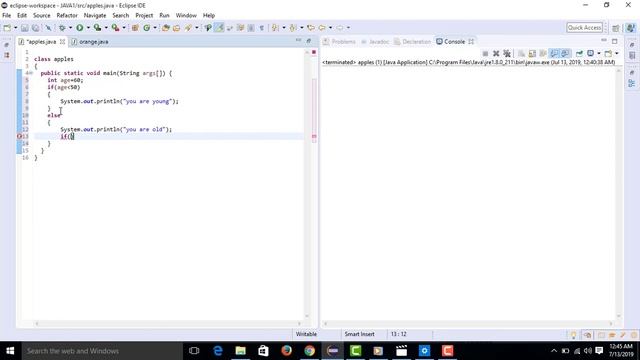Click the Coverage launch icon
Viewport: 640px width, 360px height.
97,28
